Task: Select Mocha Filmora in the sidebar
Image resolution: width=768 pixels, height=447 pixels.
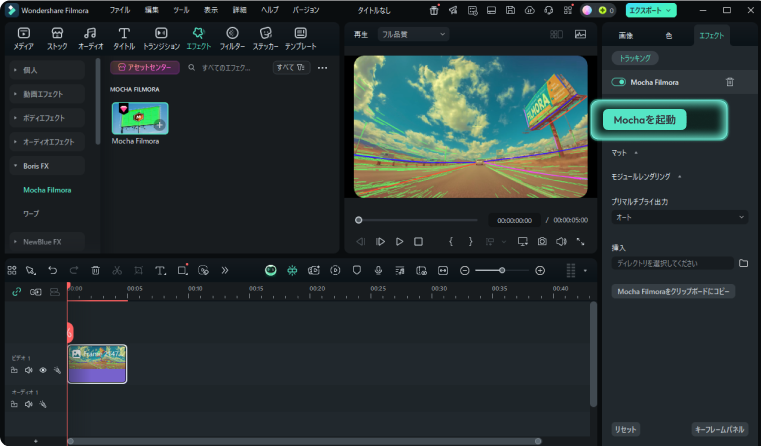Action: click(47, 190)
